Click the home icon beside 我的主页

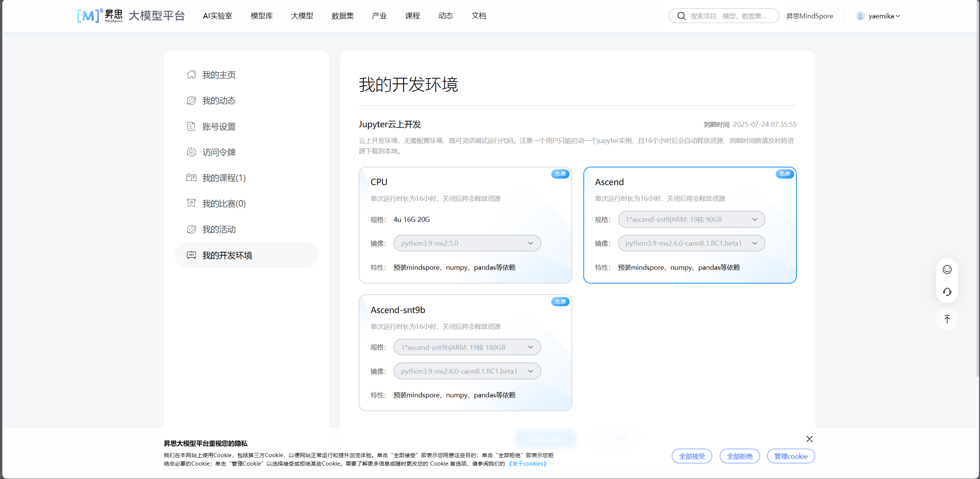tap(191, 75)
